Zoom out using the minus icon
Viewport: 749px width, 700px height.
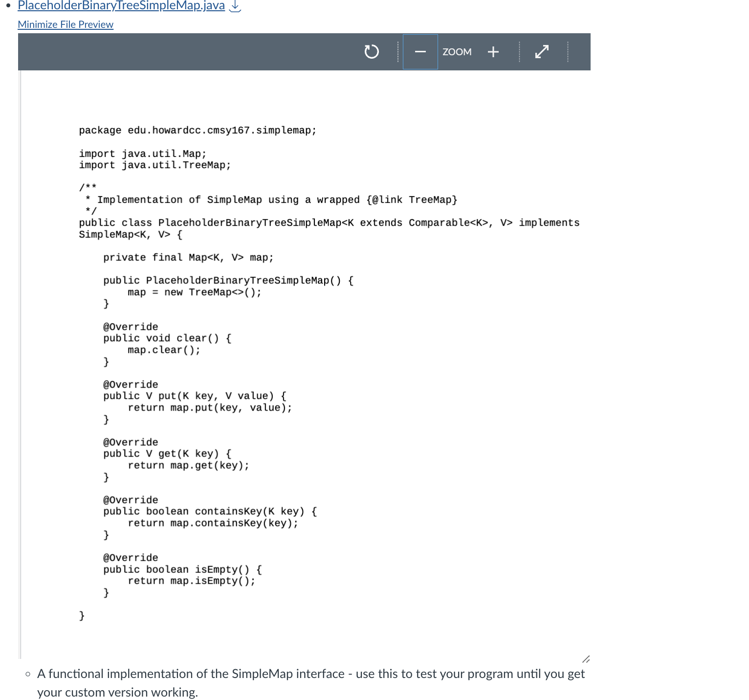click(420, 51)
